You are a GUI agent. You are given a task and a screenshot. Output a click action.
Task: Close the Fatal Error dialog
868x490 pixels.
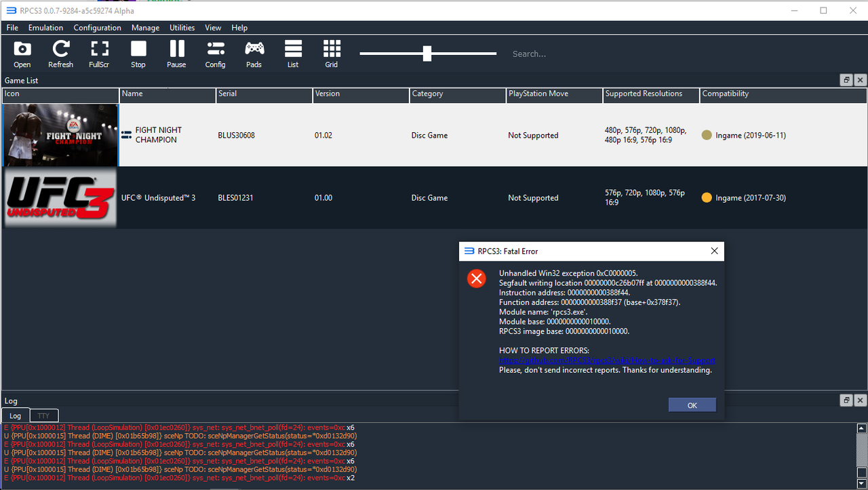coord(713,251)
